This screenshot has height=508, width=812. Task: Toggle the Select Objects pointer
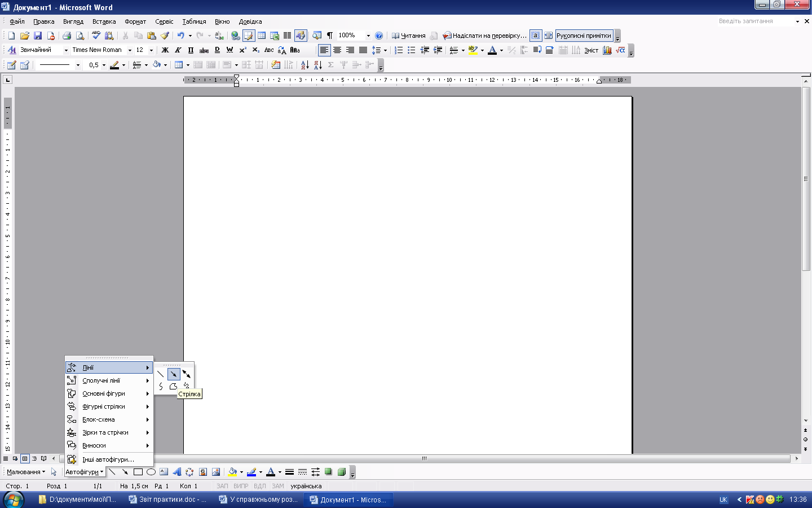tap(54, 472)
